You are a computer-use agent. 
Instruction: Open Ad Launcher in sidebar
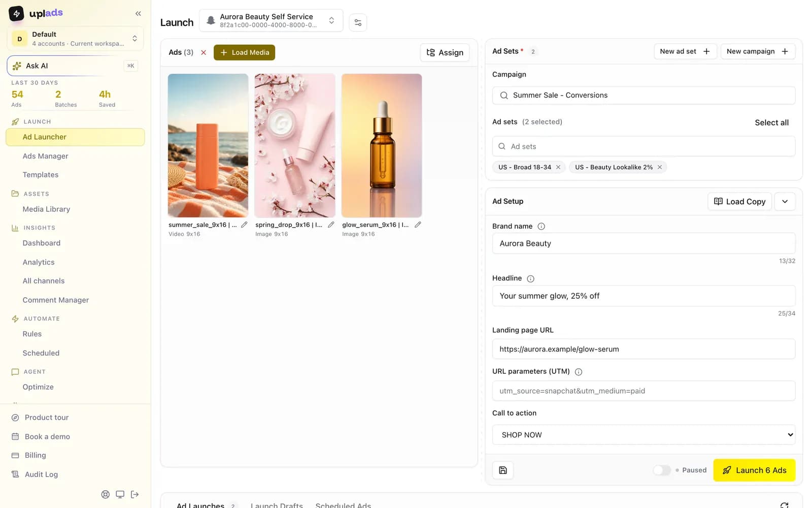(75, 137)
